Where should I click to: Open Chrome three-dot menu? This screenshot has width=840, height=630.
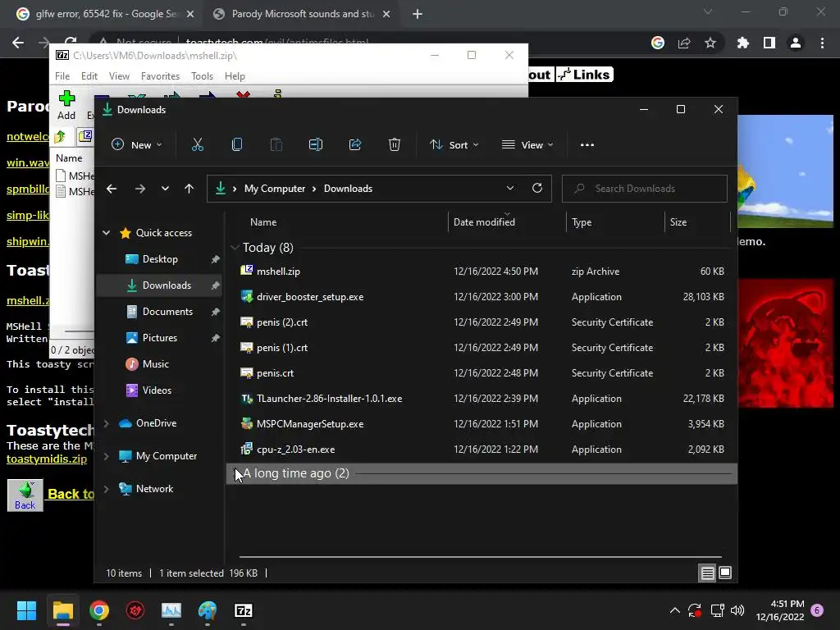(822, 43)
